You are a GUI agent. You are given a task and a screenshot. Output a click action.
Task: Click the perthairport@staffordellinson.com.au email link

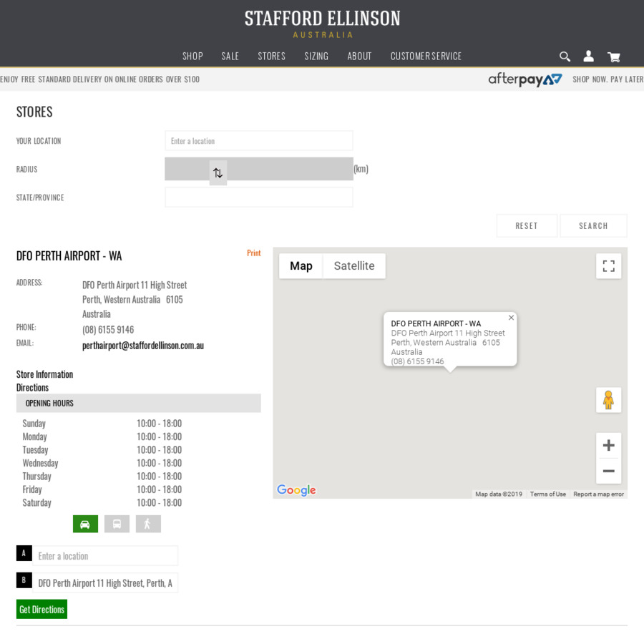143,346
